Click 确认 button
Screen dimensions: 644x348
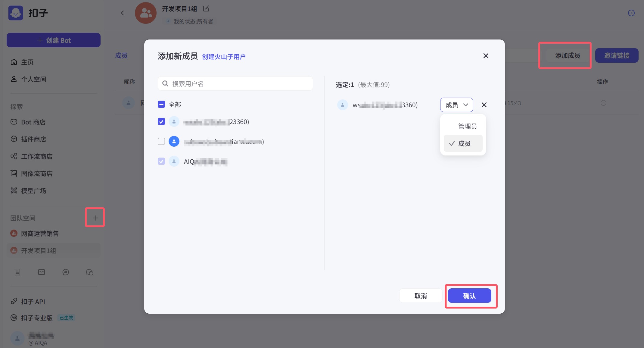click(469, 296)
